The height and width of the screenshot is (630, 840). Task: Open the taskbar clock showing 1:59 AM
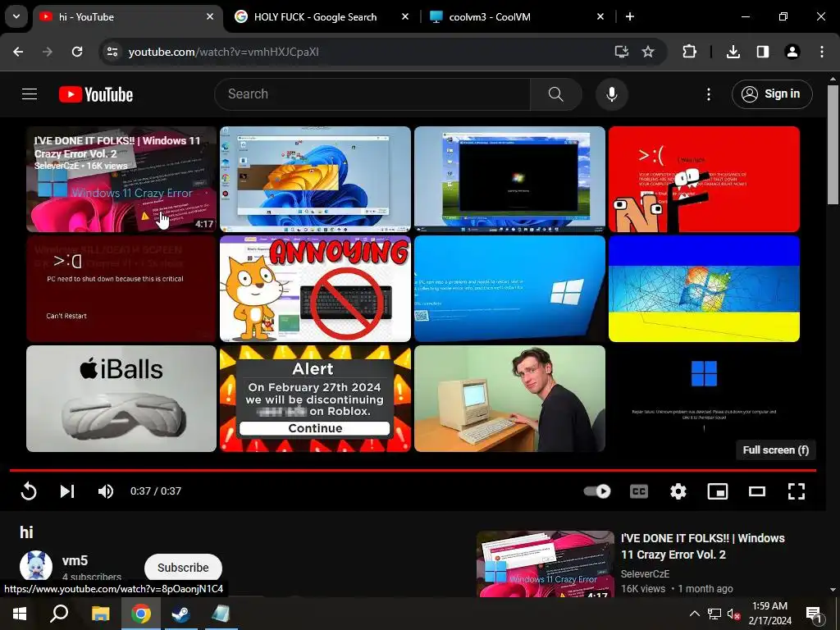pyautogui.click(x=769, y=614)
